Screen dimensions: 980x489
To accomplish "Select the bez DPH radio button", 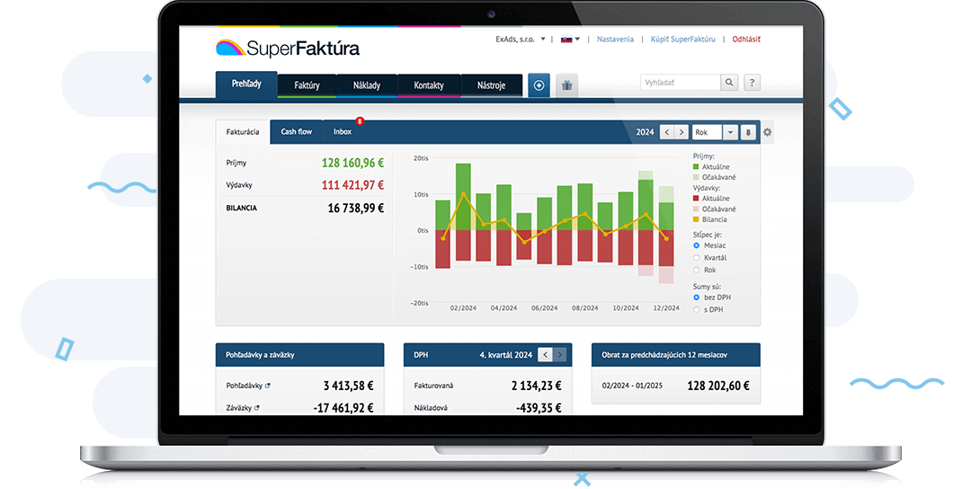I will pyautogui.click(x=696, y=298).
